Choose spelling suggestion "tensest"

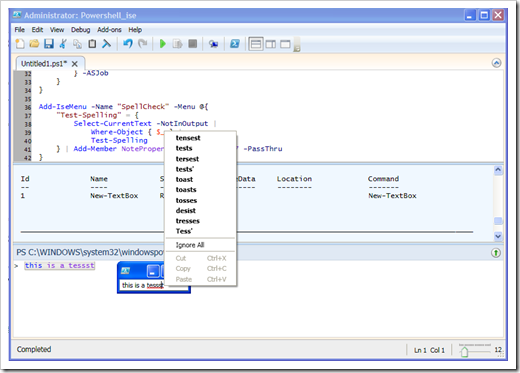point(188,138)
